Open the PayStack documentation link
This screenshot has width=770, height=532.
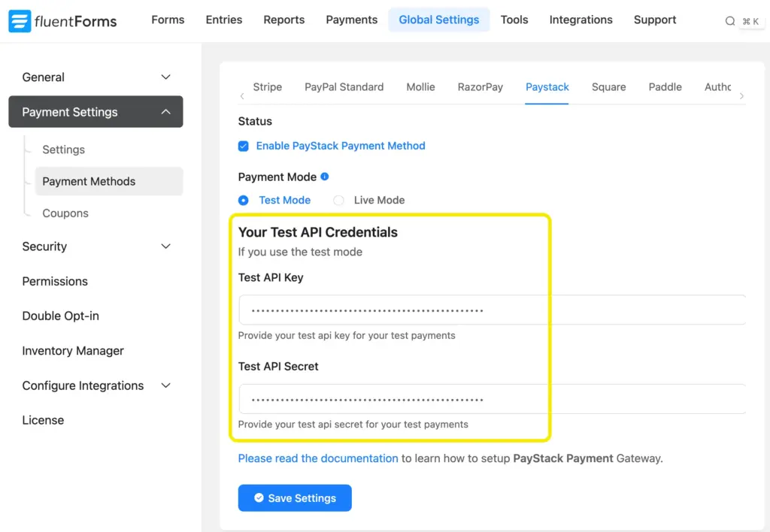pos(317,458)
